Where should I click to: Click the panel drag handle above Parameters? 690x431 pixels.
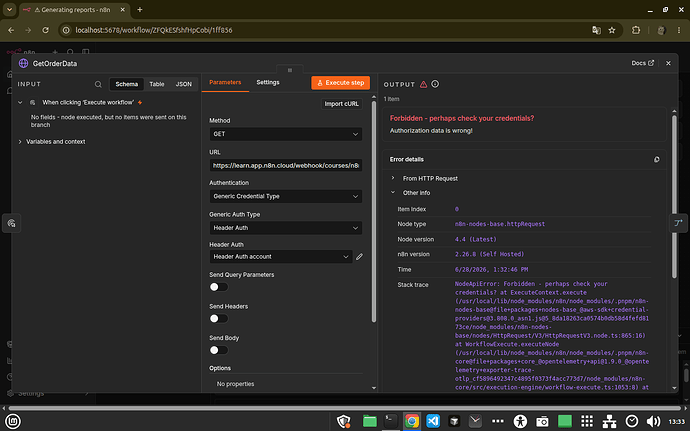tap(290, 70)
